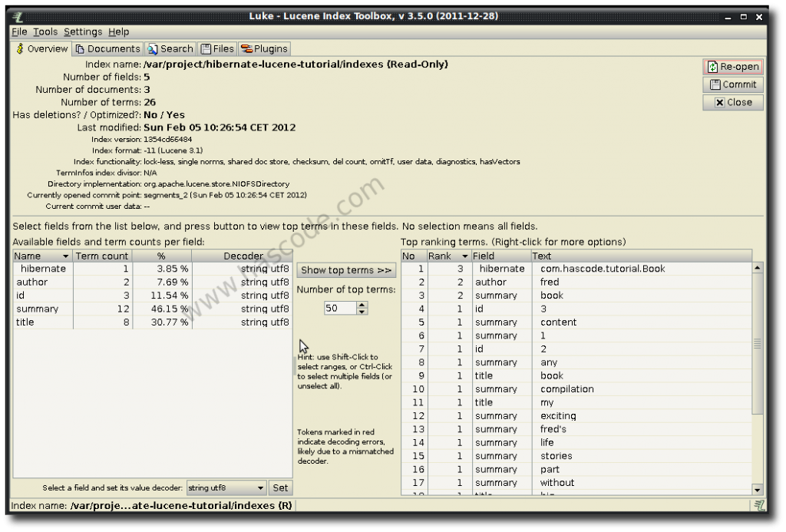This screenshot has width=786, height=532.
Task: Click the Name column sort arrow
Action: [66, 256]
